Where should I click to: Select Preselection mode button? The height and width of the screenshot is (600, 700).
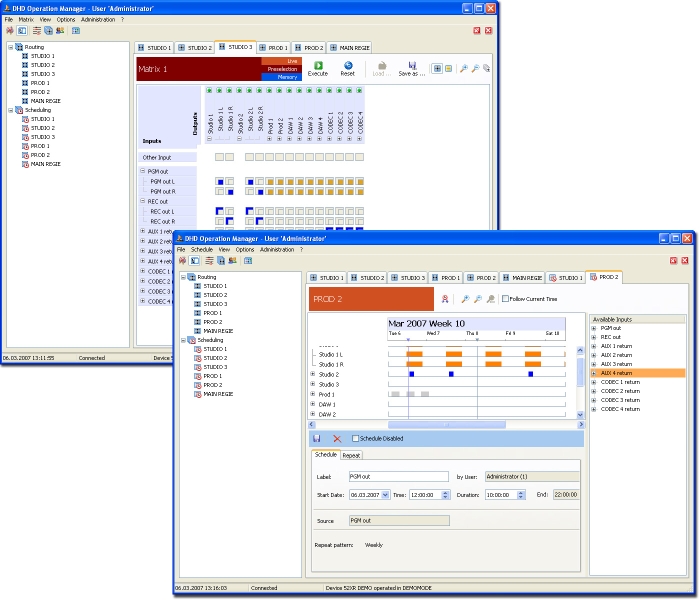coord(281,69)
